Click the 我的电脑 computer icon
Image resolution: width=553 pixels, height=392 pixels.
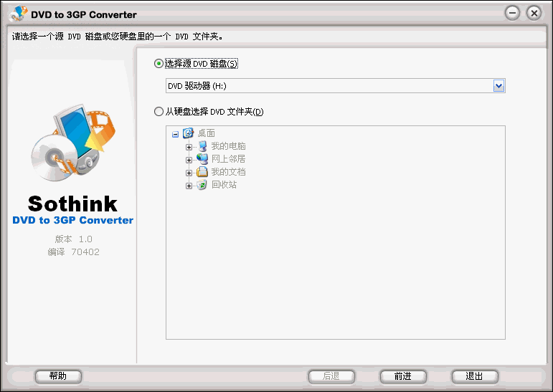[x=202, y=146]
